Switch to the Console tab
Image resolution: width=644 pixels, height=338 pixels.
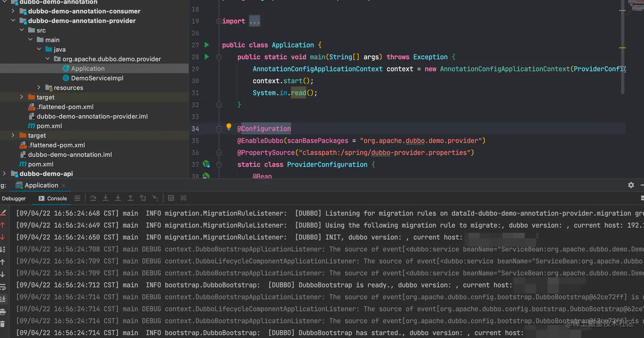click(x=53, y=198)
